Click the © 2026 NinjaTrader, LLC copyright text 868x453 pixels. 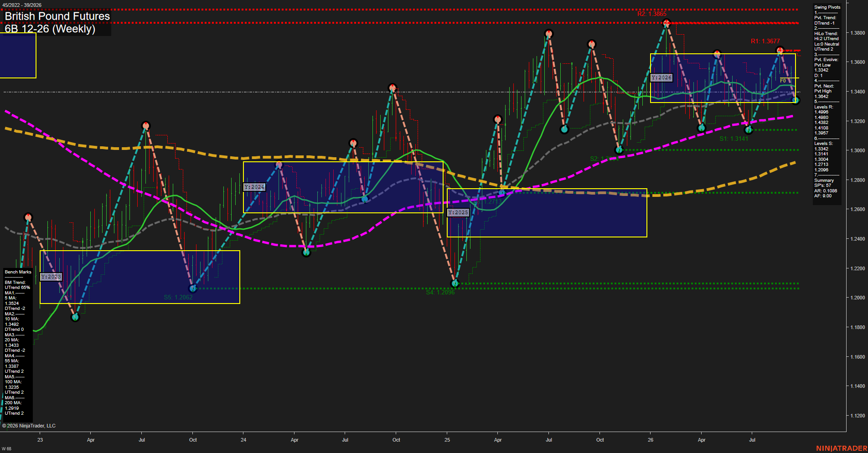(29, 426)
